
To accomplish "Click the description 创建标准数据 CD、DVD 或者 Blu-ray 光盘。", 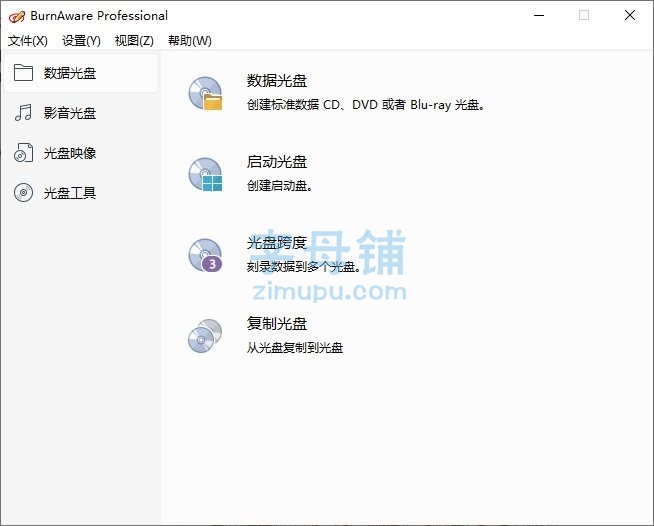I will [x=366, y=104].
